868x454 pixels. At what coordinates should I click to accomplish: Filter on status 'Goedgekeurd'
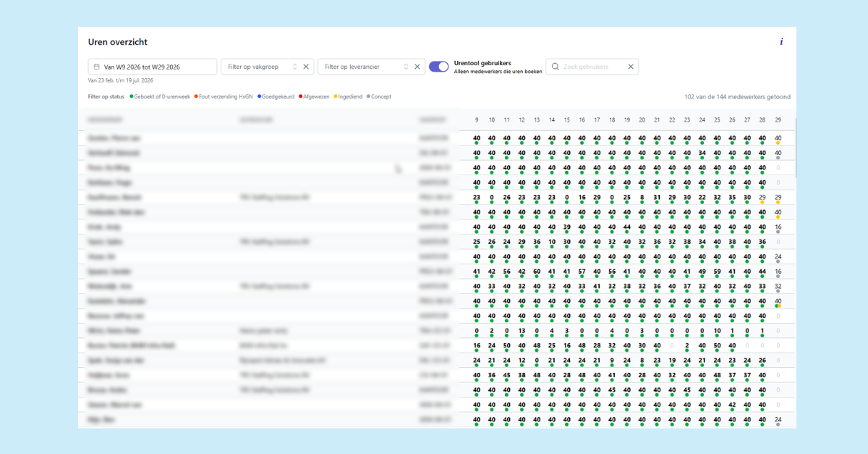pos(275,96)
